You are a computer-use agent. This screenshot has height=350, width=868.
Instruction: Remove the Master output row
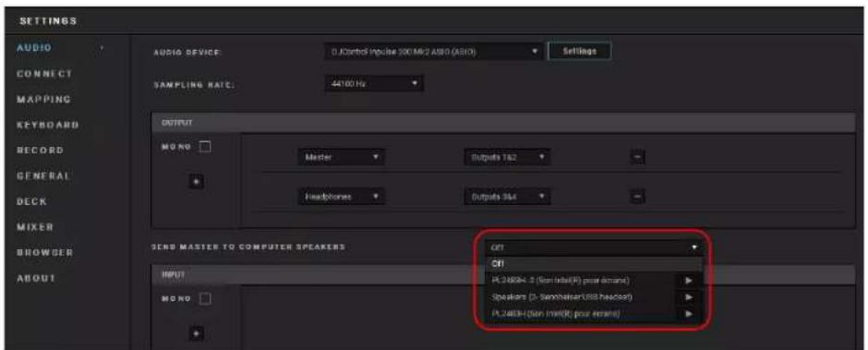tap(637, 158)
